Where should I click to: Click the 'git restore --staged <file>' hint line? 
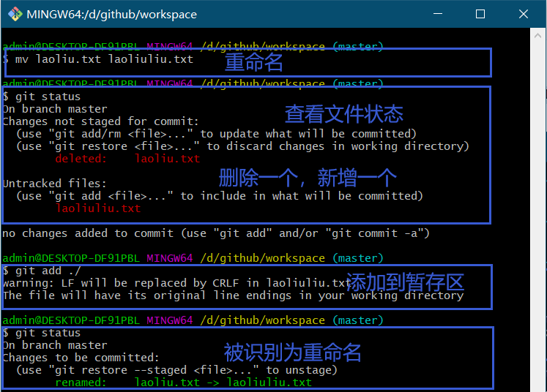click(177, 370)
